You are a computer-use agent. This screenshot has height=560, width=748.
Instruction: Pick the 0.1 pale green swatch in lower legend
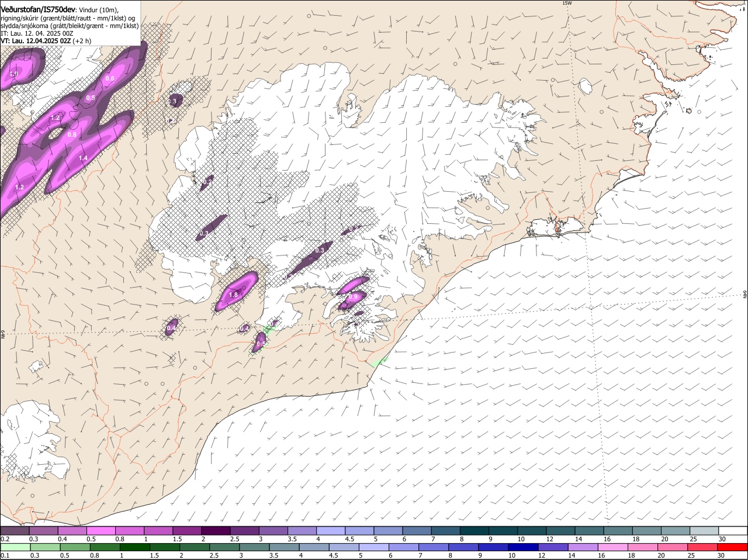[16, 548]
